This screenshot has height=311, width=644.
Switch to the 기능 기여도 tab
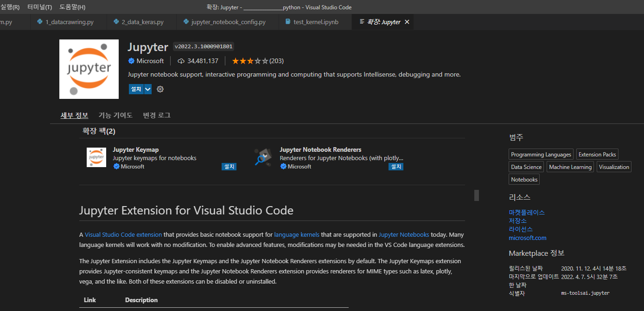115,115
